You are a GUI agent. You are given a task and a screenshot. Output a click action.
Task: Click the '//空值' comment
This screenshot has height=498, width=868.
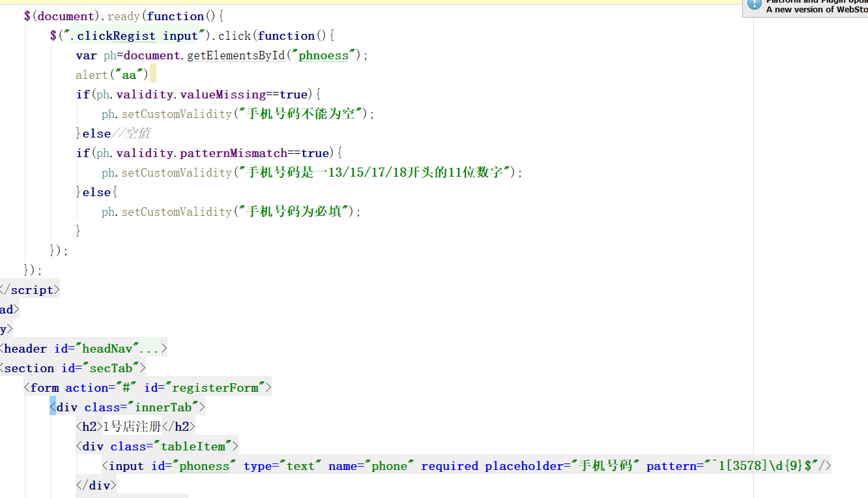click(131, 134)
